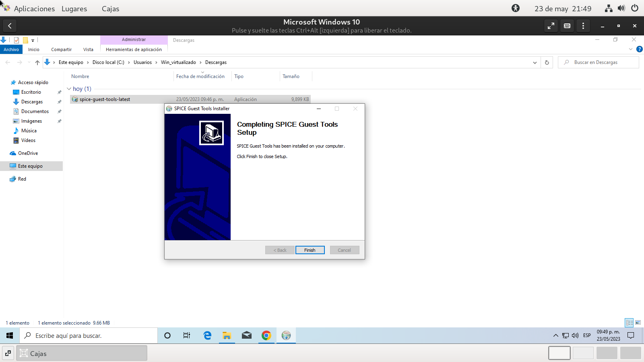The image size is (644, 362).
Task: Click Finish in SPICE Guest Tools installer
Action: pos(310,250)
